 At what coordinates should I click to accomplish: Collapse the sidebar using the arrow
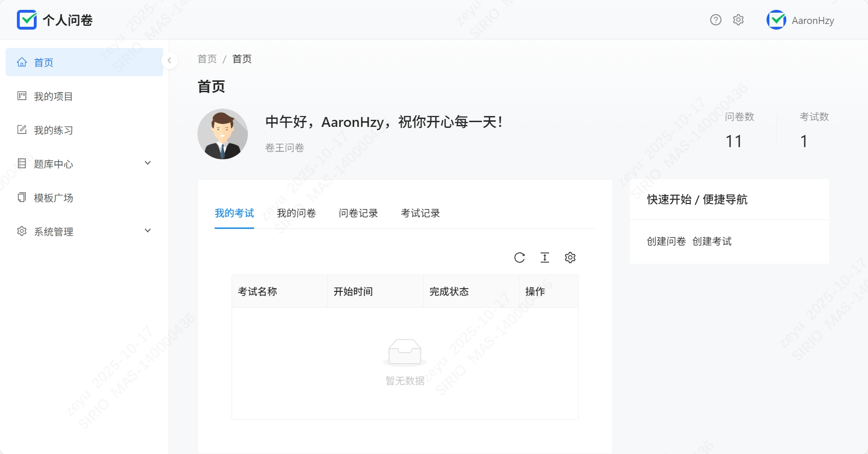coord(169,61)
